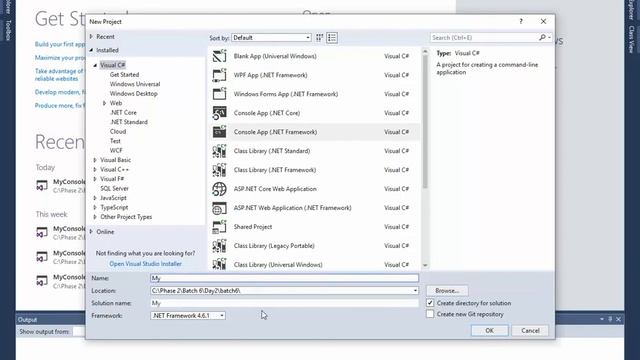Open the Output panel window options arrow
The image size is (640, 360).
[602, 319]
